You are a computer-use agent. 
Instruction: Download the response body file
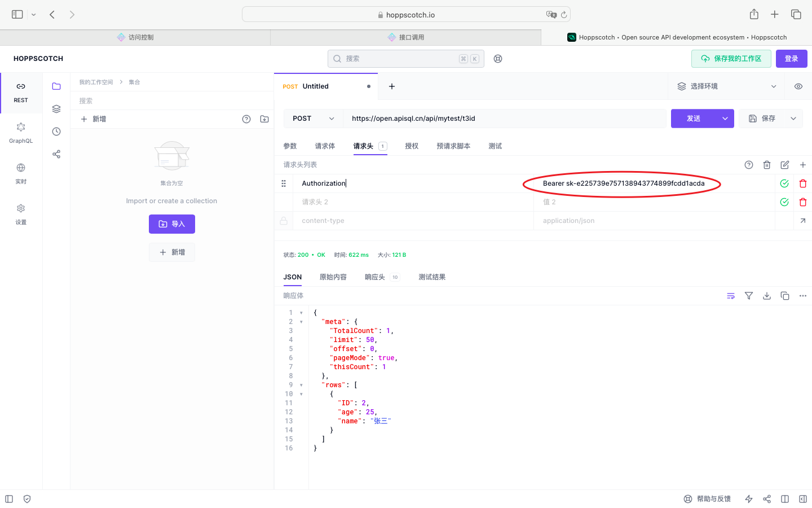(767, 296)
